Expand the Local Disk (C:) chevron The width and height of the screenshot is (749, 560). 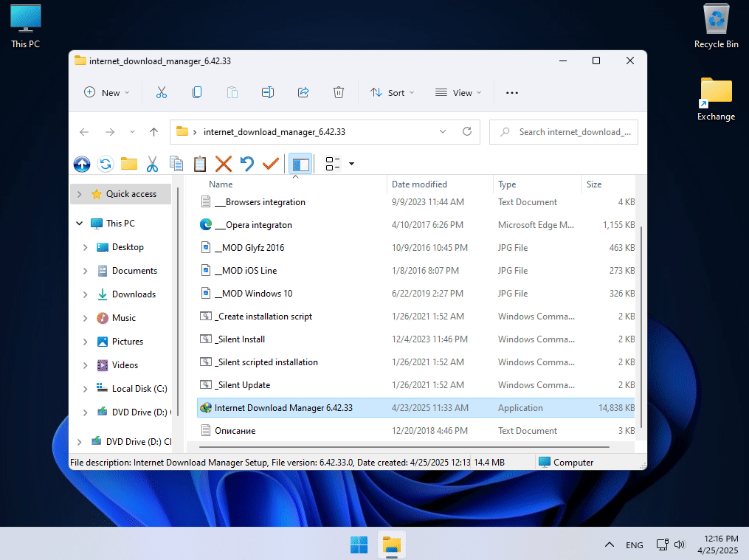click(x=85, y=389)
